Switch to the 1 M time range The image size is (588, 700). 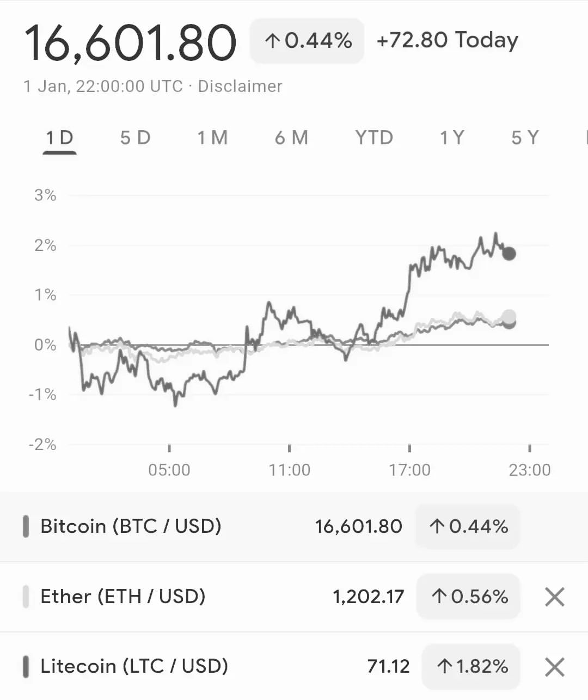coord(212,138)
